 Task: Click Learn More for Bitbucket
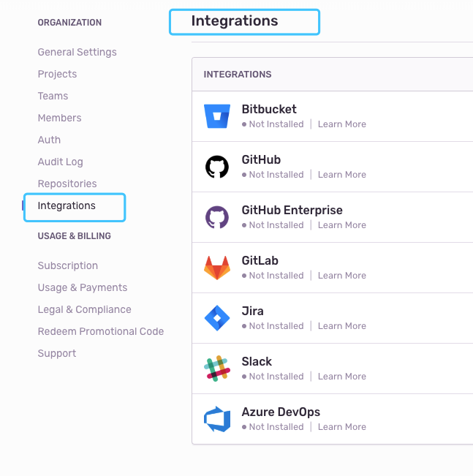click(x=342, y=124)
